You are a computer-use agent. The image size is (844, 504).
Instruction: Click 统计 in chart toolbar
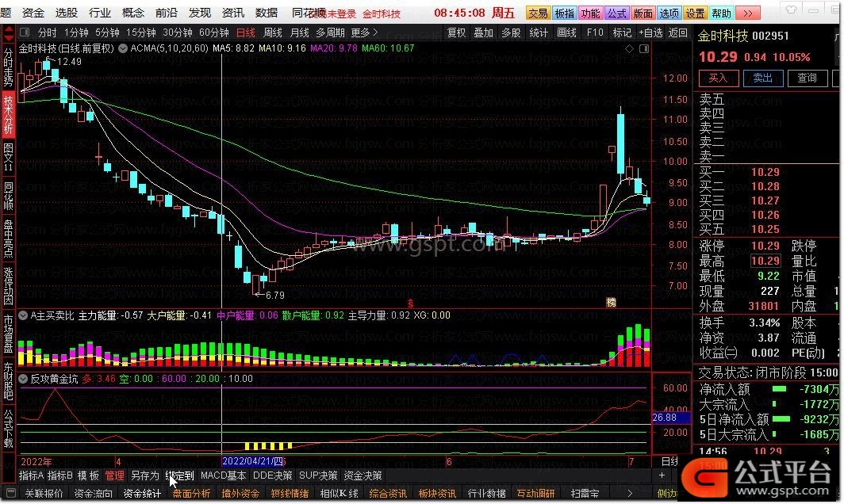coord(539,32)
